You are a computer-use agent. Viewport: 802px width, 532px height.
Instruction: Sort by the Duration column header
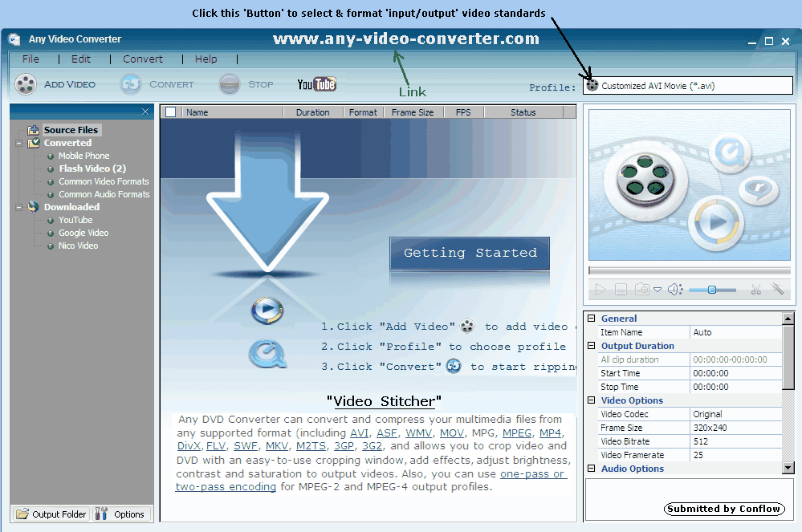pos(312,112)
